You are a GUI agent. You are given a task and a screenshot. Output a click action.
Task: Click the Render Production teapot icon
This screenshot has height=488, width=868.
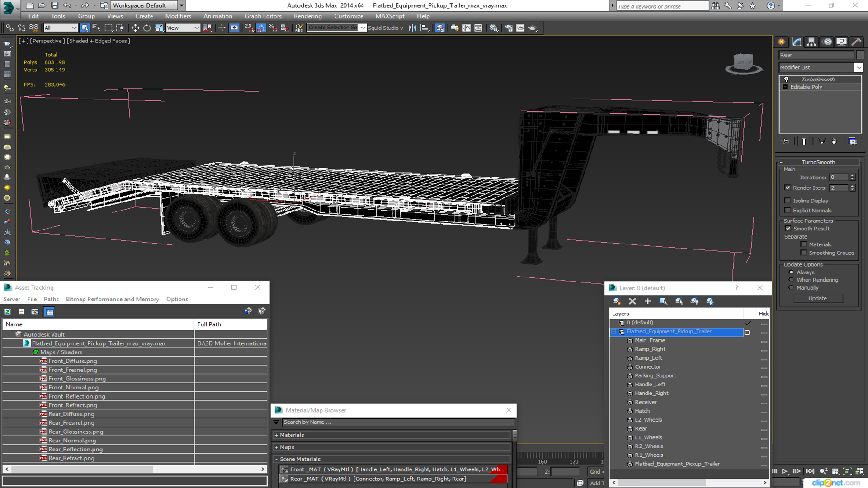point(533,28)
